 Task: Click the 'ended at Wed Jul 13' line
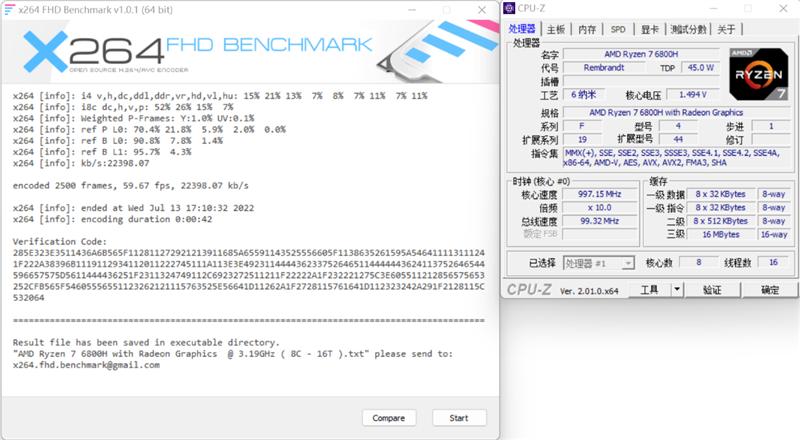tap(133, 208)
